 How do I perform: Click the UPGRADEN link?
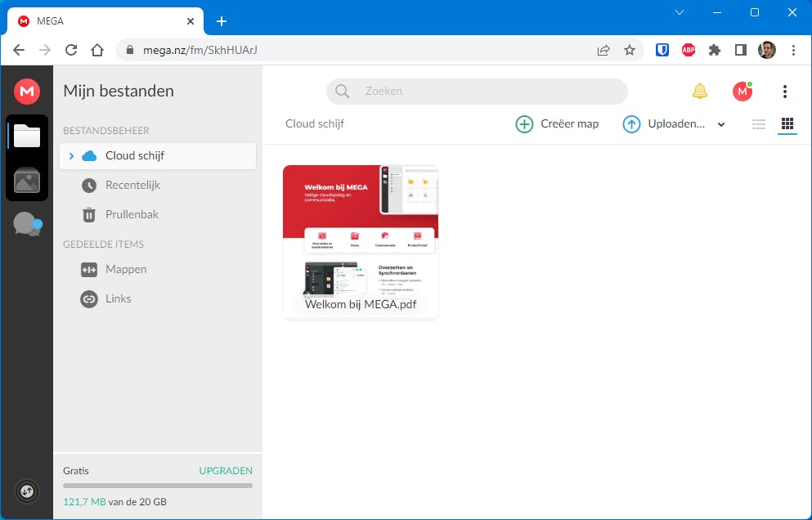pyautogui.click(x=226, y=471)
